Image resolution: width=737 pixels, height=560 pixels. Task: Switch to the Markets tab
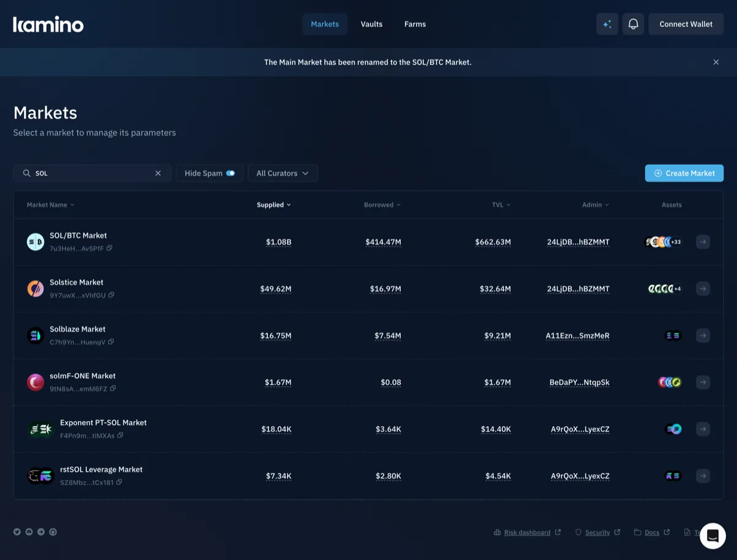(x=325, y=24)
